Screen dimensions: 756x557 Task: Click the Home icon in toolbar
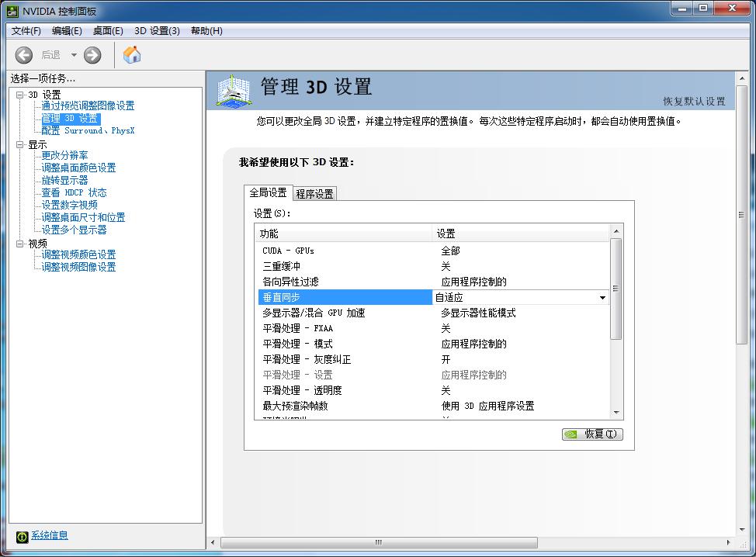132,55
